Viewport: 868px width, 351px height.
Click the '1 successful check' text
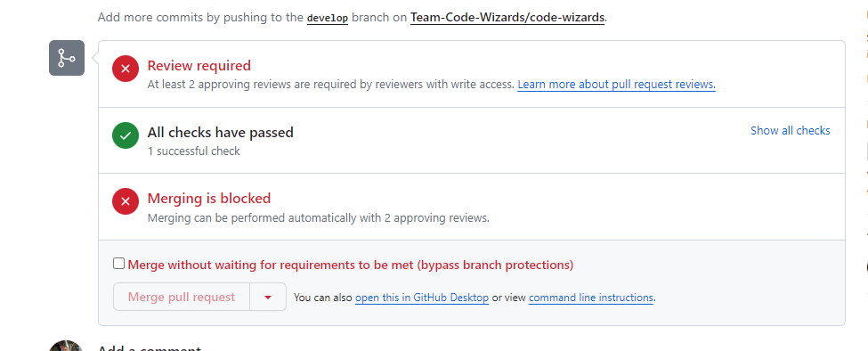(x=194, y=151)
